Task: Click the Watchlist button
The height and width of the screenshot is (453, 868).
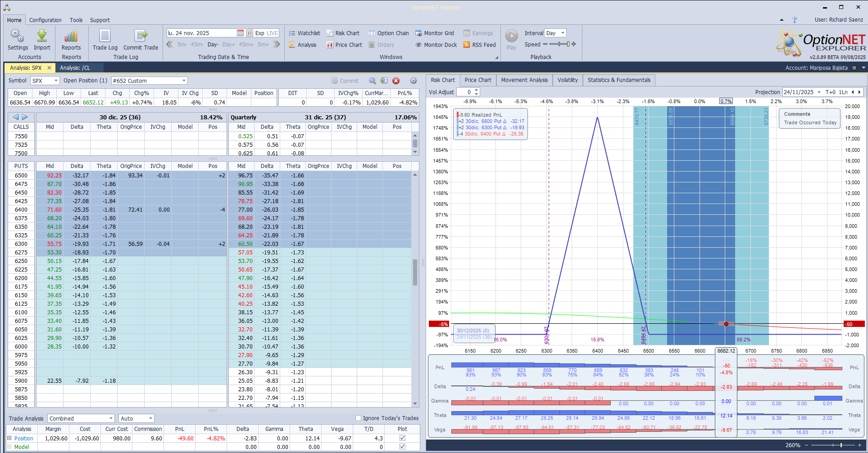Action: pyautogui.click(x=304, y=33)
